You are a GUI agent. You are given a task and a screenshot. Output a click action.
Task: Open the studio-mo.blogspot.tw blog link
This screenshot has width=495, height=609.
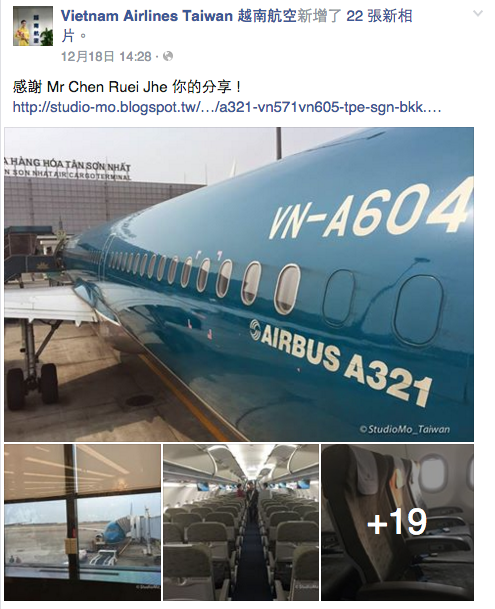227,107
